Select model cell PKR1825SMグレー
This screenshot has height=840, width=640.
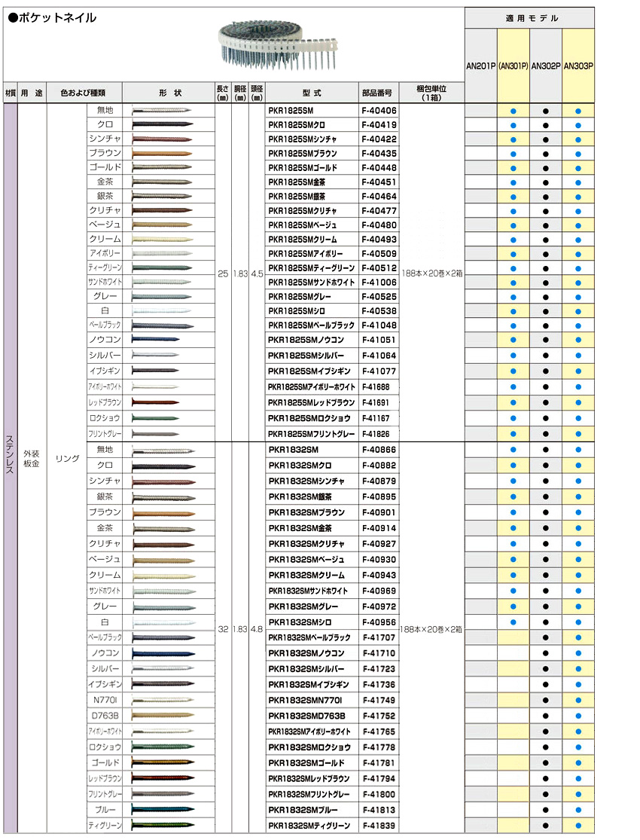(x=312, y=297)
